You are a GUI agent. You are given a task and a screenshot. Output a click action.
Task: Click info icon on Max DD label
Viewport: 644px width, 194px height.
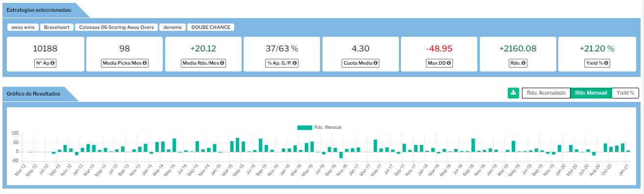click(x=449, y=63)
